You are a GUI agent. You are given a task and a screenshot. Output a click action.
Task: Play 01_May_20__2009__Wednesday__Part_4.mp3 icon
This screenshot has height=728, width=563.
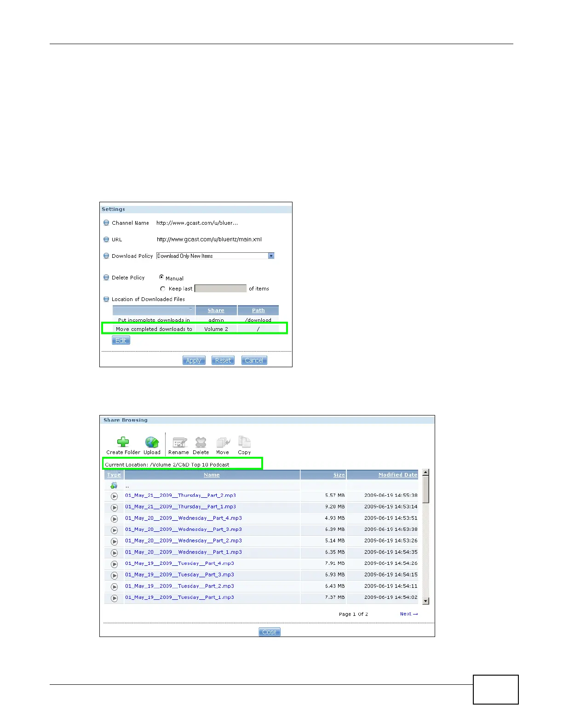click(114, 519)
